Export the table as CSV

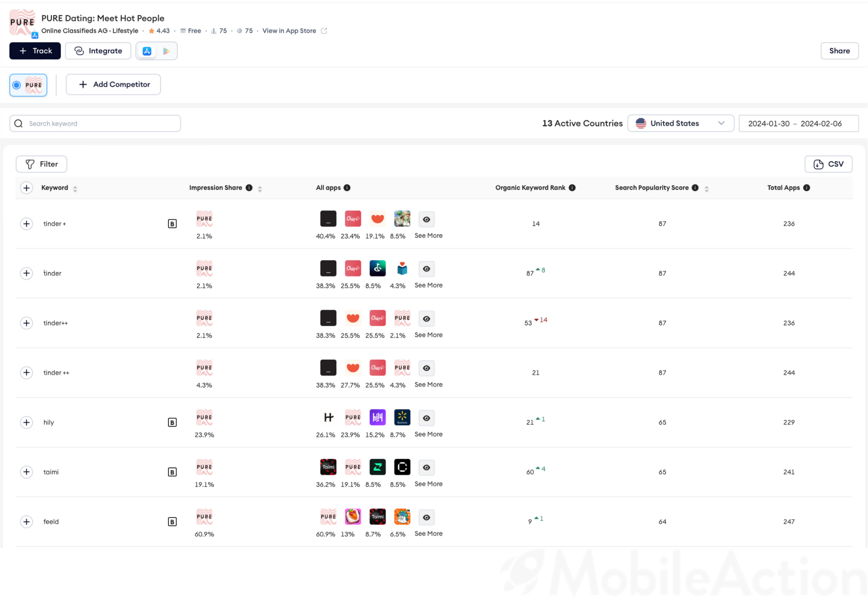pyautogui.click(x=828, y=164)
